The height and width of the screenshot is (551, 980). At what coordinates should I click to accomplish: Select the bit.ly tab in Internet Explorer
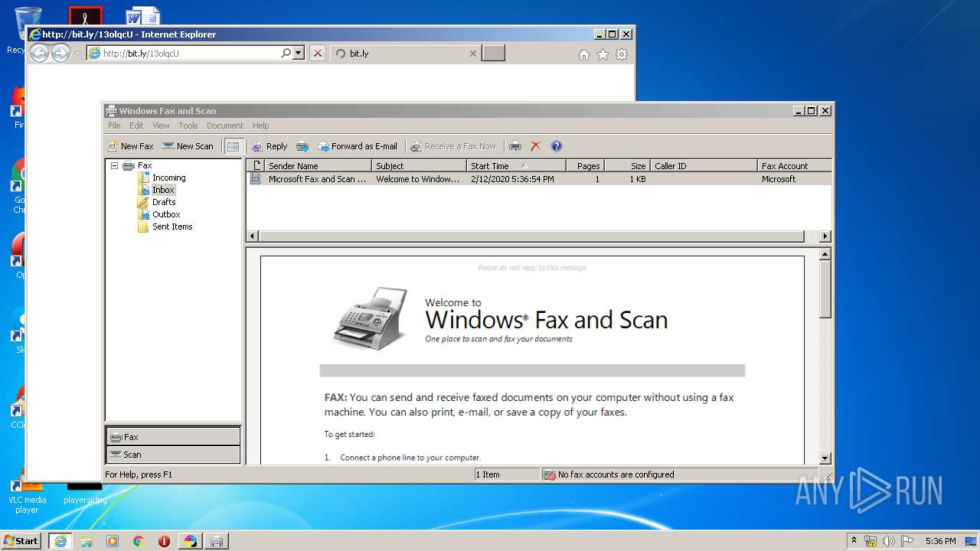[x=406, y=54]
